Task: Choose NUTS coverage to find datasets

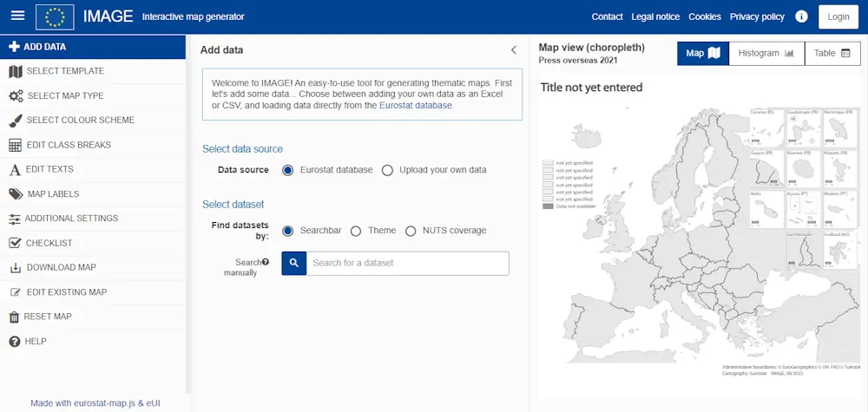Action: click(411, 232)
